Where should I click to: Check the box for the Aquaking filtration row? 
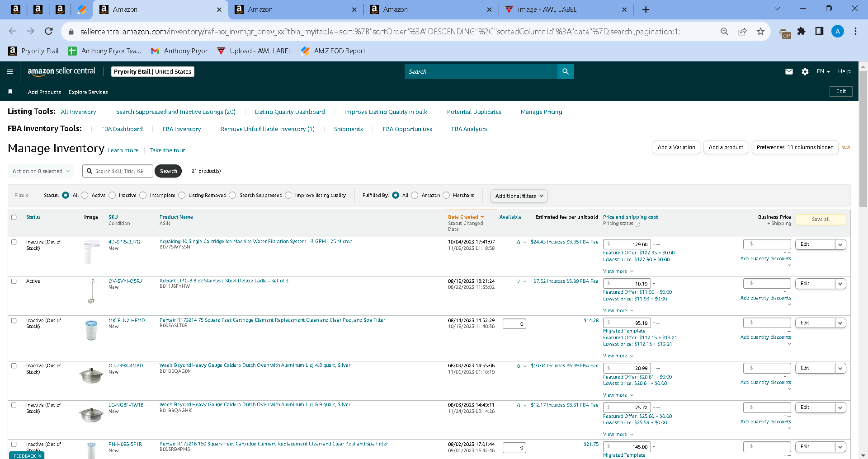(x=14, y=242)
